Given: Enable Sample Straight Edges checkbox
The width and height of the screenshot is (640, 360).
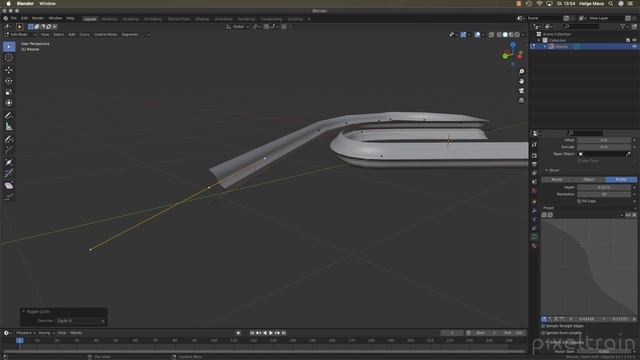Looking at the screenshot, I should pos(543,326).
